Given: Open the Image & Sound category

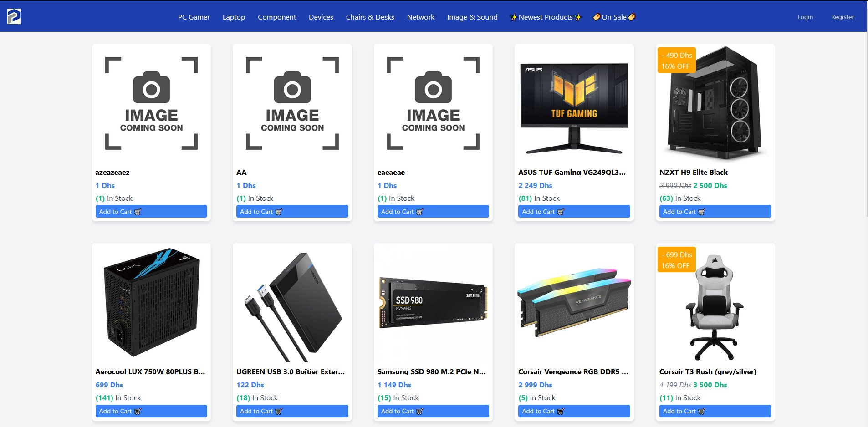Looking at the screenshot, I should (472, 17).
